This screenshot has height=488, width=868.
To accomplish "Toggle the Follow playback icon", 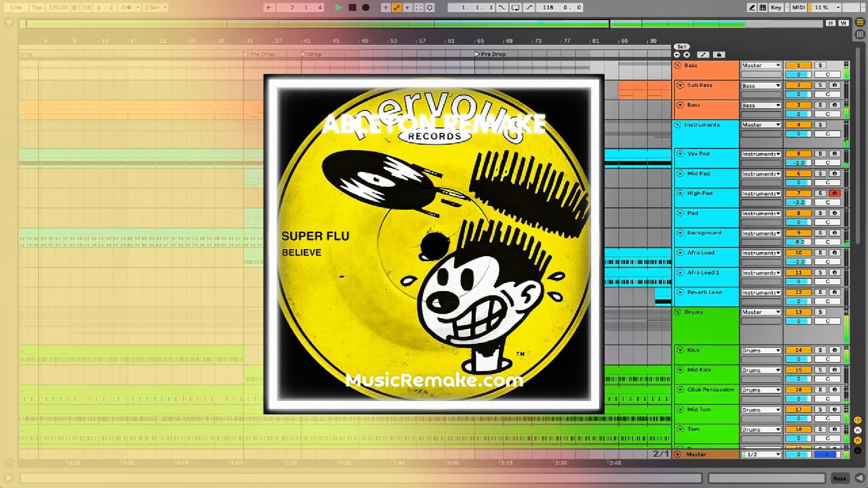I will pos(269,7).
